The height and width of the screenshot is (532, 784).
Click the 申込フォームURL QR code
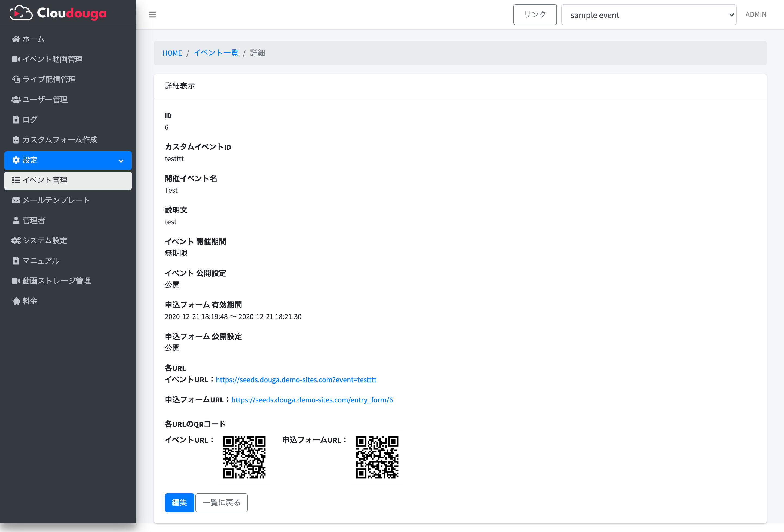[377, 457]
